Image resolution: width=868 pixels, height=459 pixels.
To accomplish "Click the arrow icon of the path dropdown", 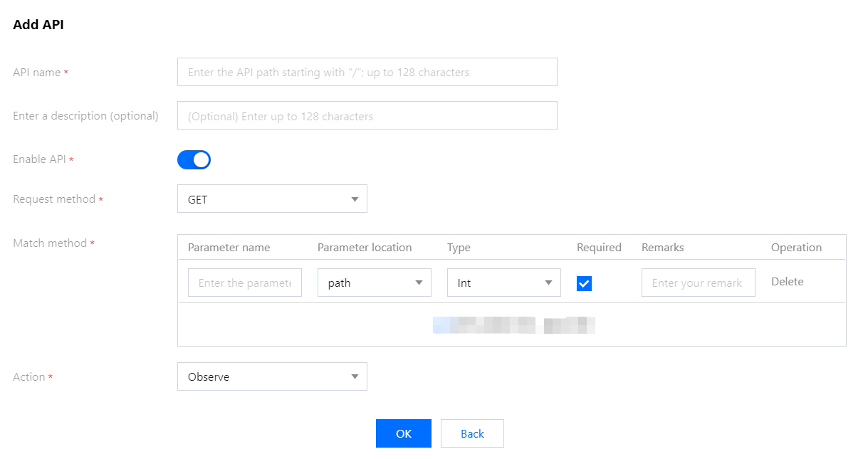I will (419, 283).
